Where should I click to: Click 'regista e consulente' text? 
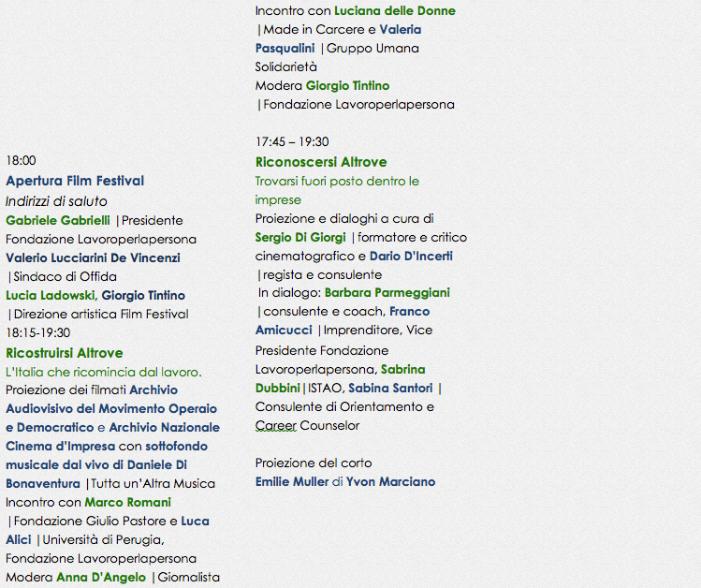(x=322, y=275)
